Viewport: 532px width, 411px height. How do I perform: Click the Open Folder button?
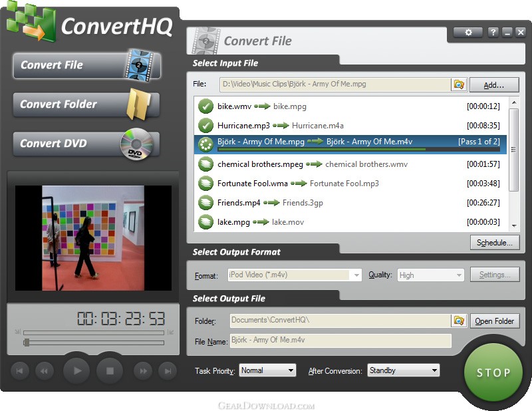pyautogui.click(x=495, y=321)
